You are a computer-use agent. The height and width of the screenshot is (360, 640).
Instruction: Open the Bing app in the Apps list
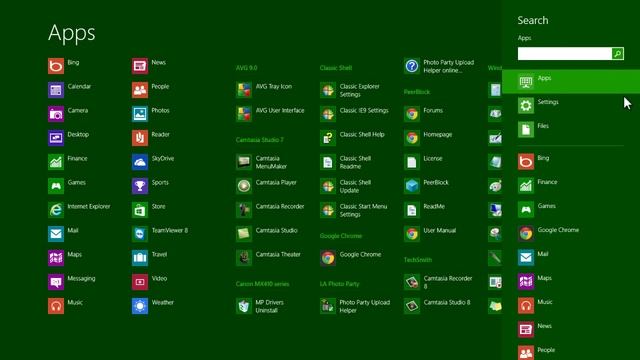[64, 66]
